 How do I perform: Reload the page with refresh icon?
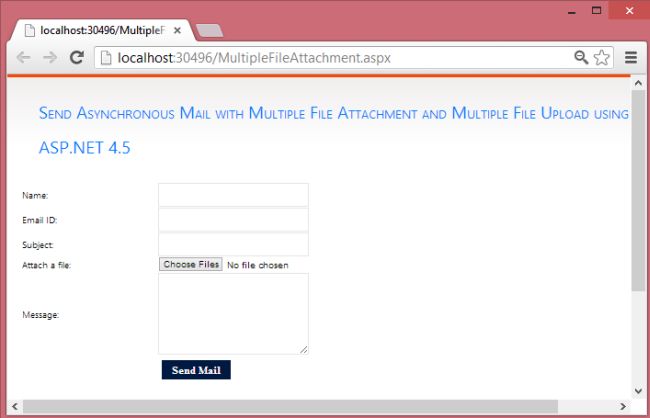(x=77, y=57)
